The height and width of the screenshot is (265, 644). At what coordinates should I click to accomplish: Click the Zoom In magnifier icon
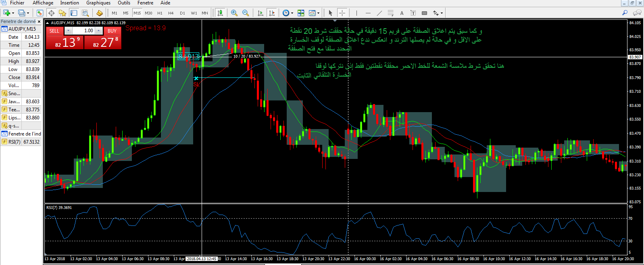(234, 13)
